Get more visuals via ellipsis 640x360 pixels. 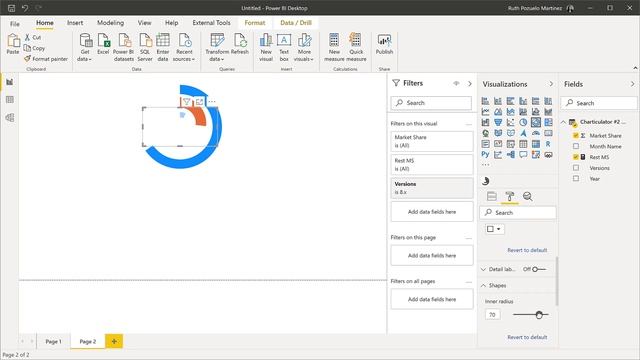click(x=485, y=165)
